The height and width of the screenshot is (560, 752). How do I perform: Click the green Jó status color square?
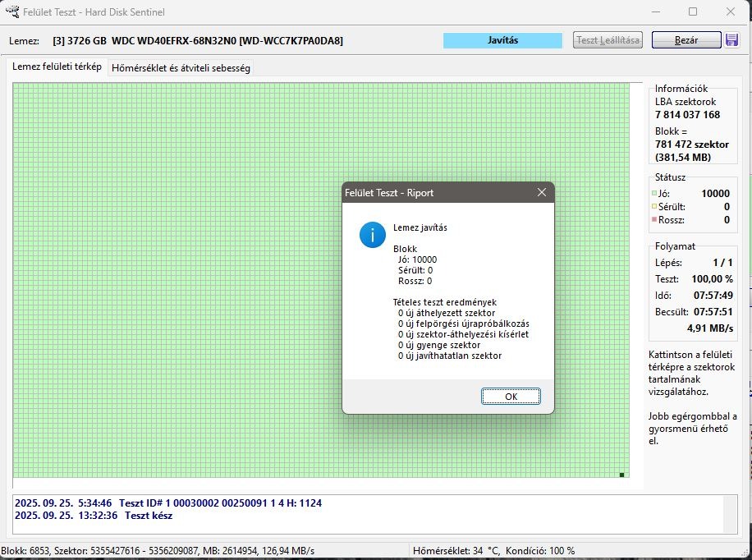pyautogui.click(x=654, y=194)
